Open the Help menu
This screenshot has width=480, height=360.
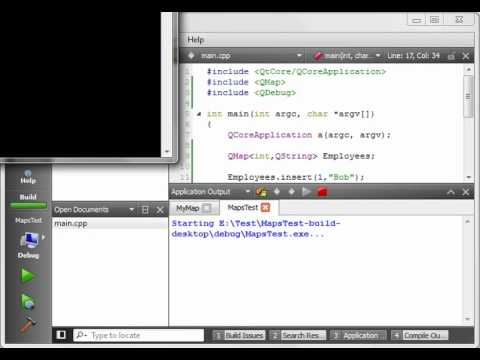pos(195,40)
